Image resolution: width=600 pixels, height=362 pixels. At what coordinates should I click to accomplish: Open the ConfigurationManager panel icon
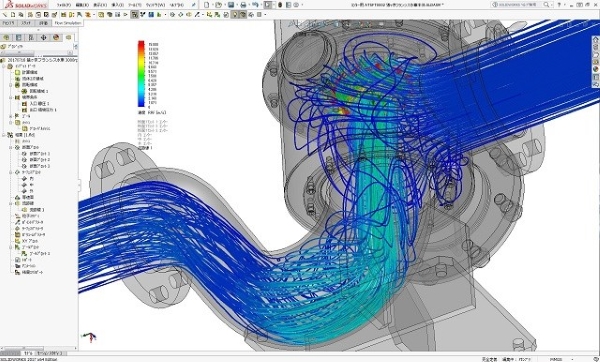[x=31, y=38]
